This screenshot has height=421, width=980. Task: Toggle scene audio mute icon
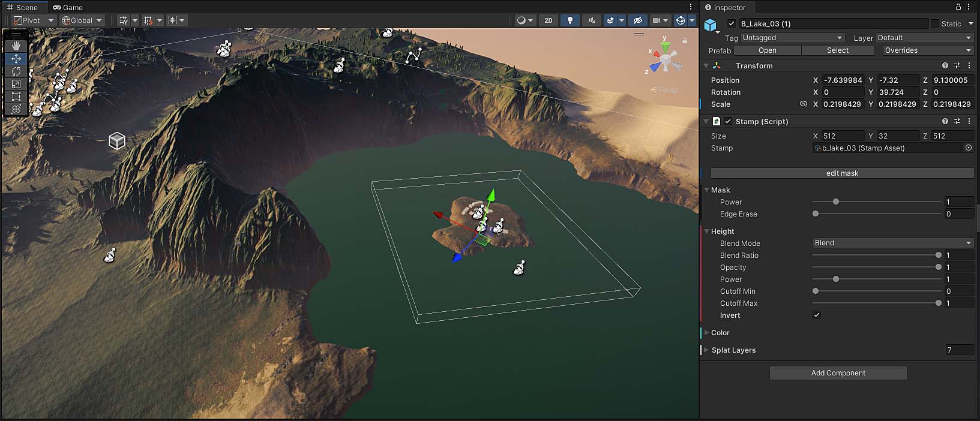[x=592, y=20]
